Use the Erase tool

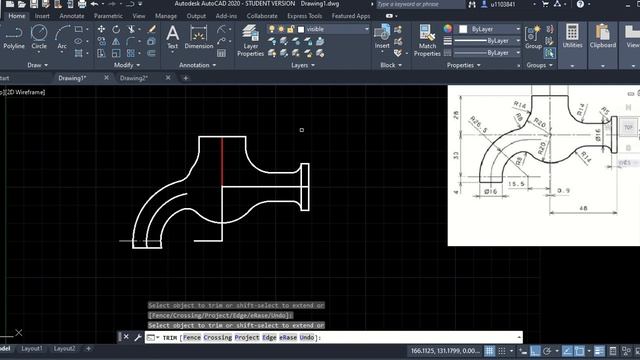click(x=152, y=29)
